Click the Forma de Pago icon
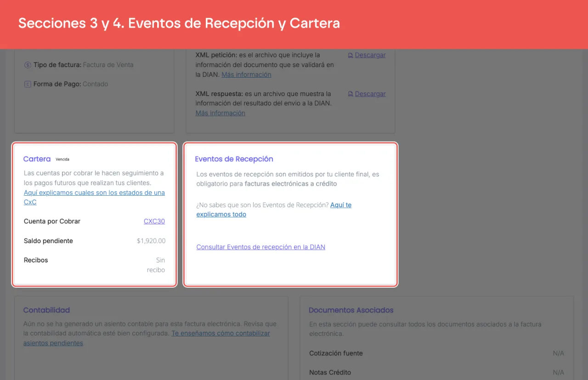This screenshot has height=380, width=588. coord(28,84)
